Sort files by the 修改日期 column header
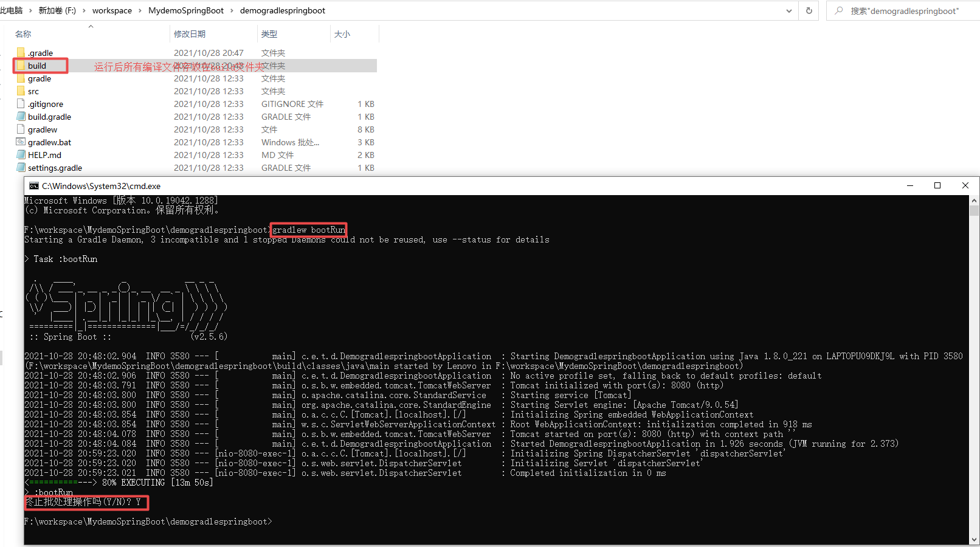This screenshot has width=980, height=547. [190, 34]
